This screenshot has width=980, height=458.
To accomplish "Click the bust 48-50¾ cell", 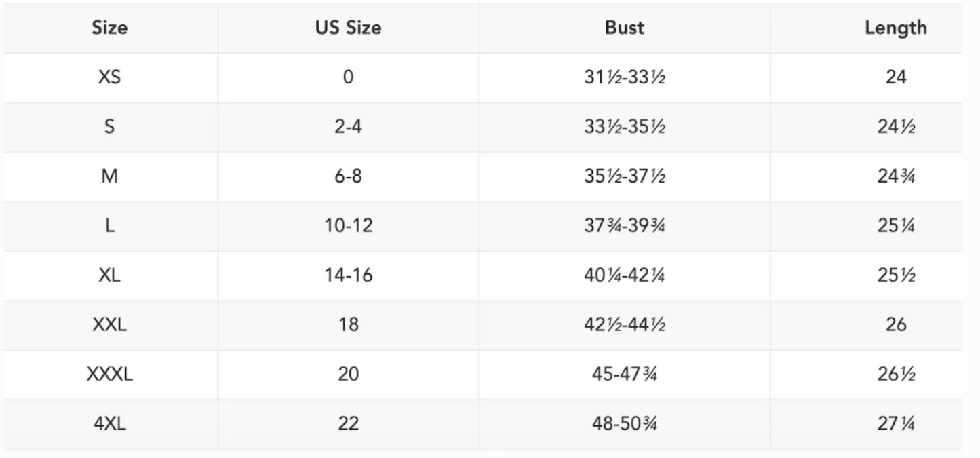I will tap(624, 424).
